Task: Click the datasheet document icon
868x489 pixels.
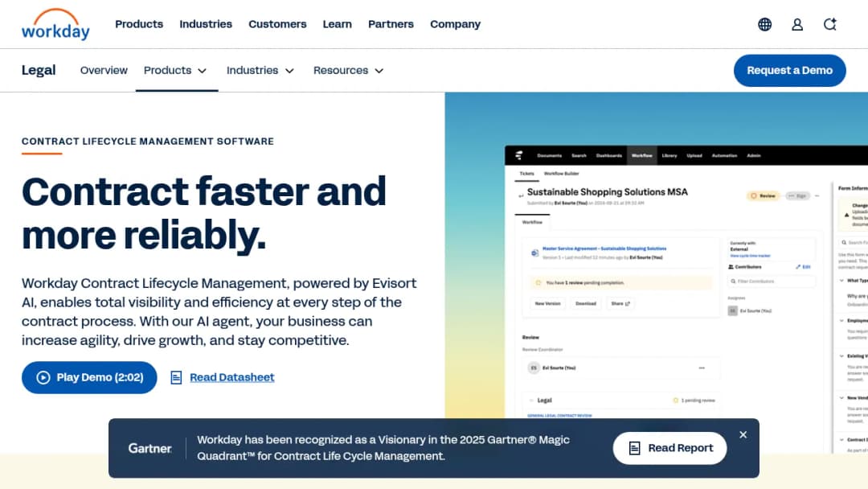Action: click(176, 378)
